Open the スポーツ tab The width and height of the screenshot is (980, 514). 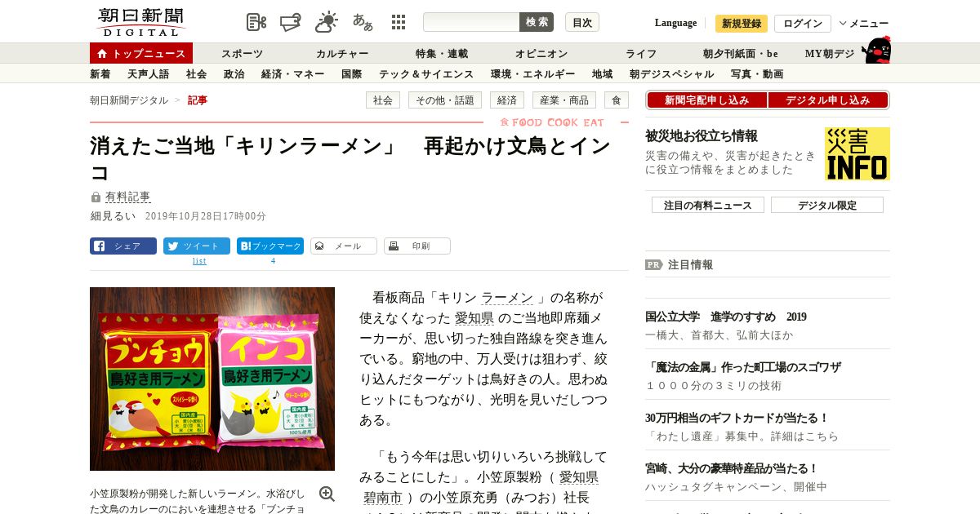pyautogui.click(x=243, y=54)
